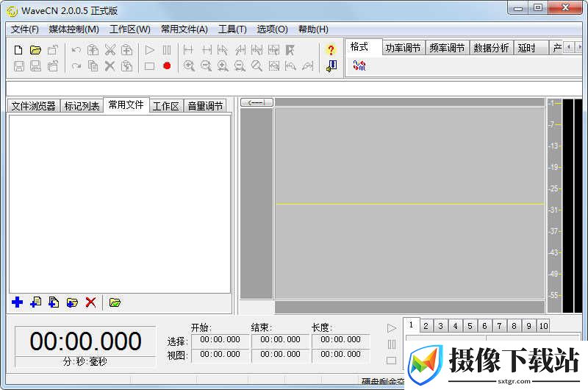Pause playback with the top toolbar pause icon
588x390 pixels.
(x=167, y=50)
